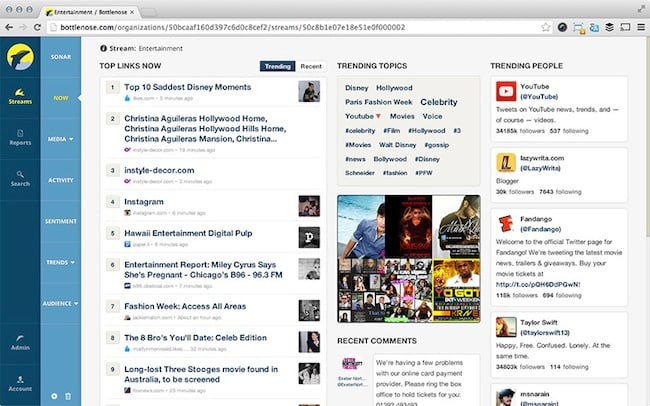
Task: Bookmark the page with the star icon
Action: coord(545,27)
